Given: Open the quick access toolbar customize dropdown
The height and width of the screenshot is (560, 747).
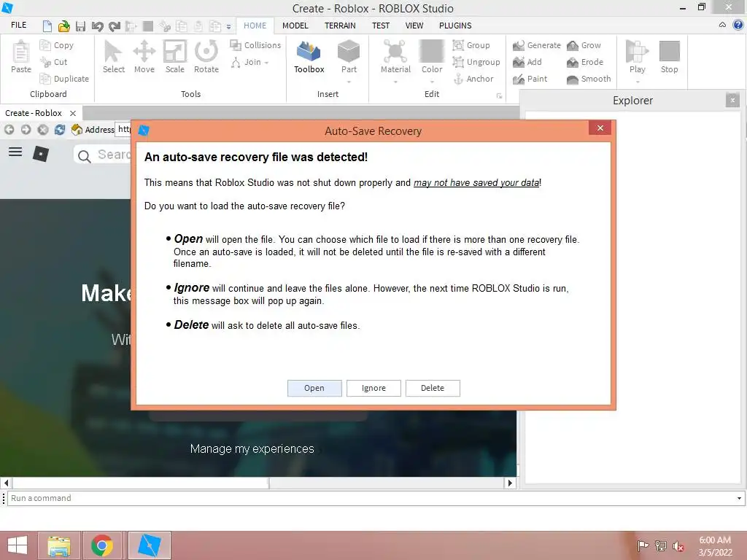Looking at the screenshot, I should click(228, 27).
